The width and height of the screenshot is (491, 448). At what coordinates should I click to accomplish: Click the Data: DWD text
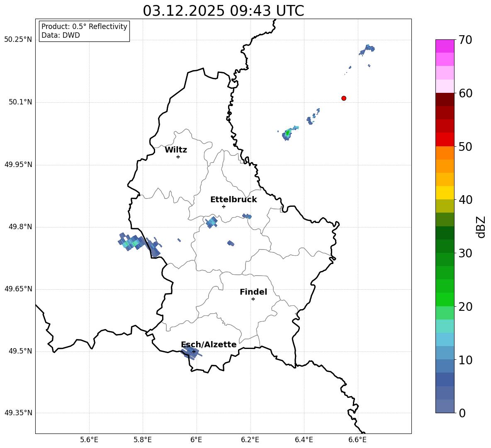click(x=61, y=35)
